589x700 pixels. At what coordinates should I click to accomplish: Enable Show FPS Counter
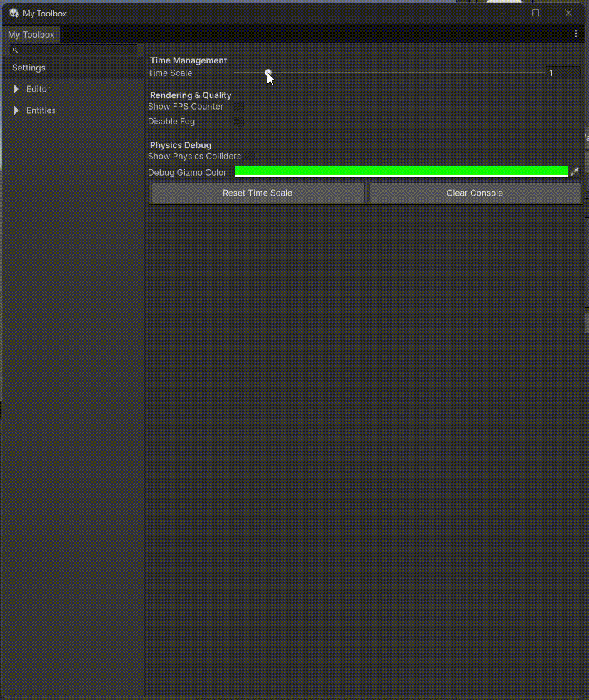239,106
